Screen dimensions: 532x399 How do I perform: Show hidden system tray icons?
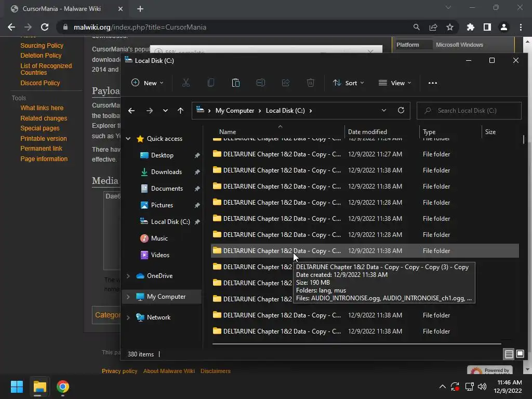click(443, 387)
